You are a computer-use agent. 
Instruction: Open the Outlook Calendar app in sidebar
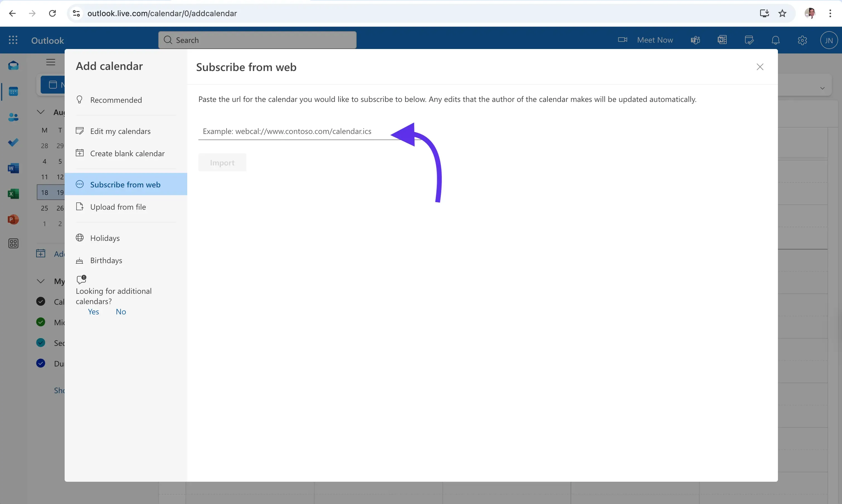pos(13,91)
